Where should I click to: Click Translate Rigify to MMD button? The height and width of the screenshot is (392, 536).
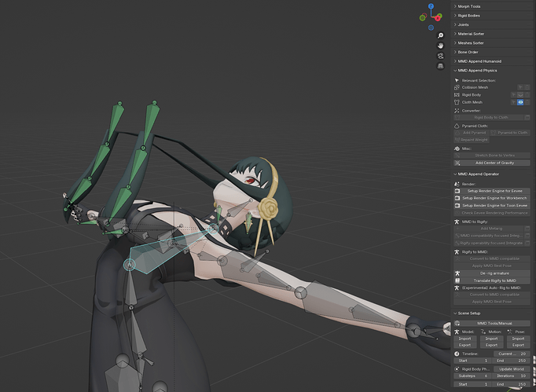tap(492, 280)
